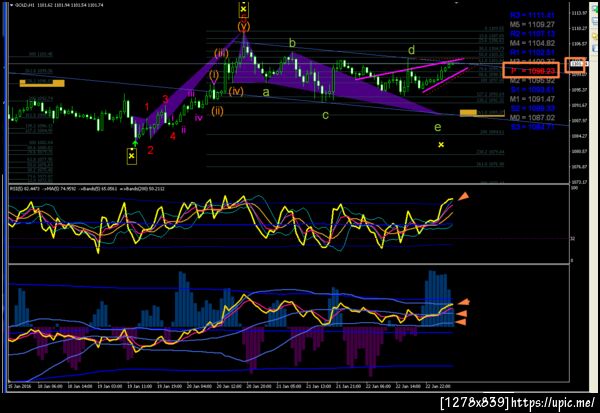
Task: Click the M0 = 1087.02 pivot level
Action: 532,118
